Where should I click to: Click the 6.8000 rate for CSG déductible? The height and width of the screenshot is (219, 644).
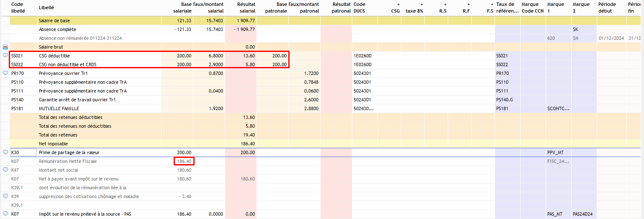215,56
